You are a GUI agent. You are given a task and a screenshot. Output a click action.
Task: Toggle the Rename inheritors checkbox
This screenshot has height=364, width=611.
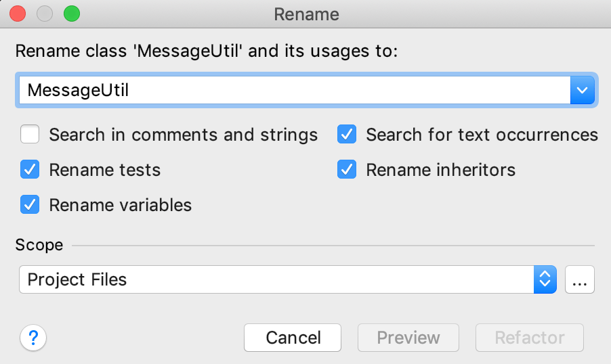point(347,170)
